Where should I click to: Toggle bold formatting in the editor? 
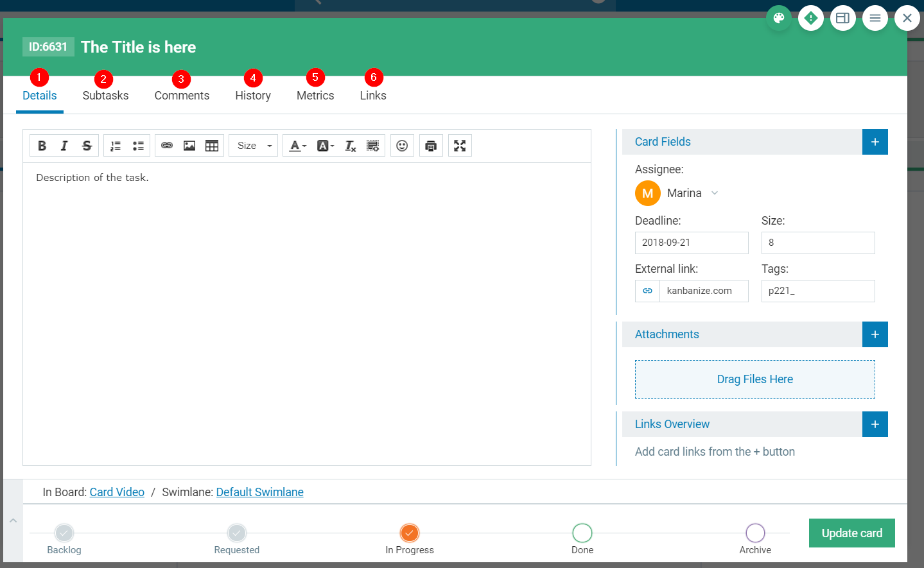pyautogui.click(x=42, y=146)
